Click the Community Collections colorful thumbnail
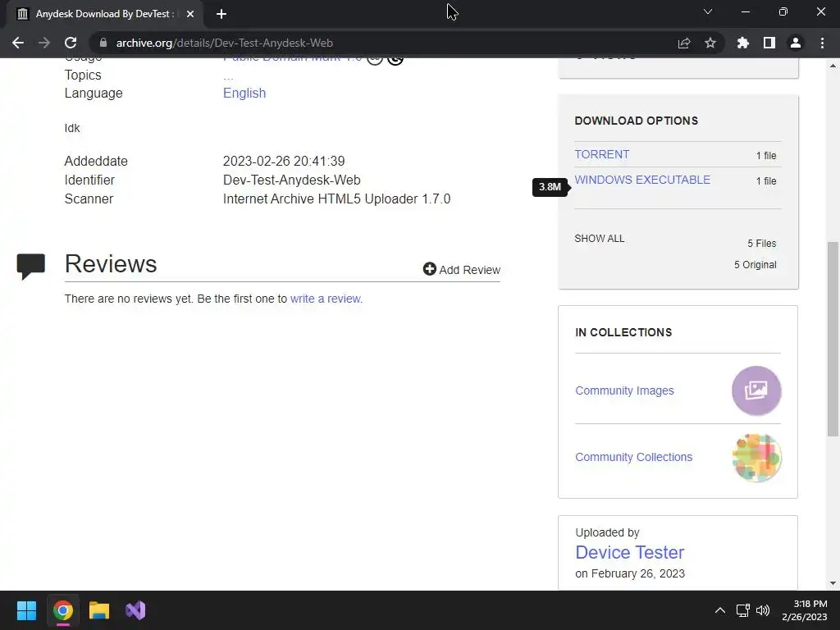This screenshot has height=630, width=840. (x=756, y=458)
